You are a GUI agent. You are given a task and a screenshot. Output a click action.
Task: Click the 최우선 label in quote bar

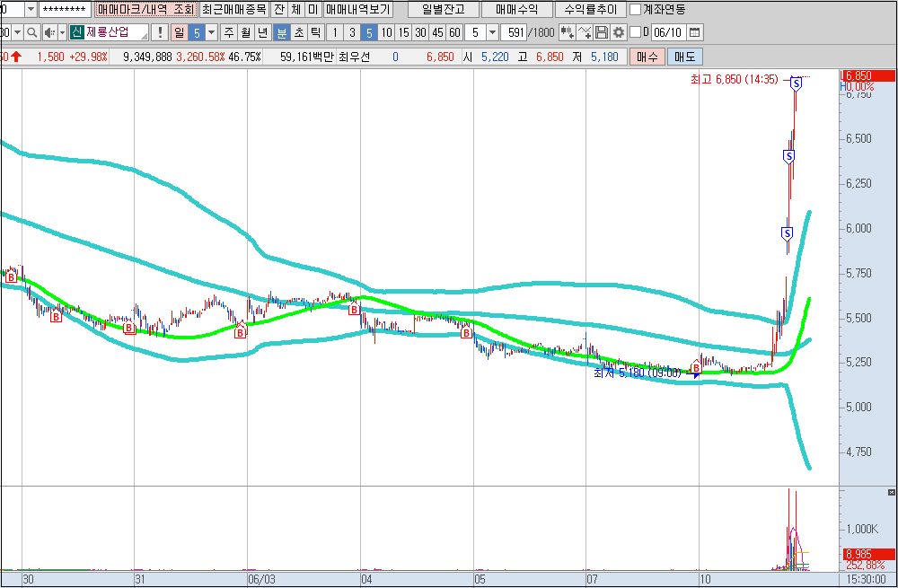point(355,57)
